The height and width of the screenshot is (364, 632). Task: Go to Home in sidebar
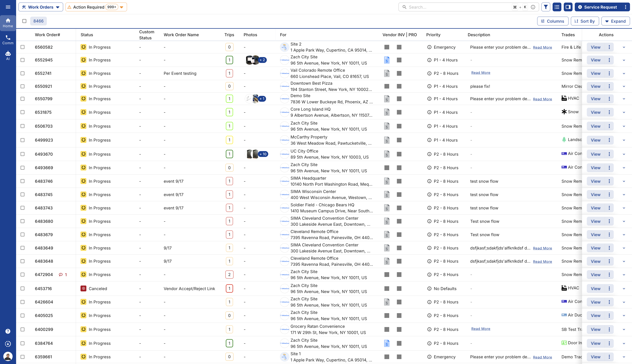[x=8, y=23]
